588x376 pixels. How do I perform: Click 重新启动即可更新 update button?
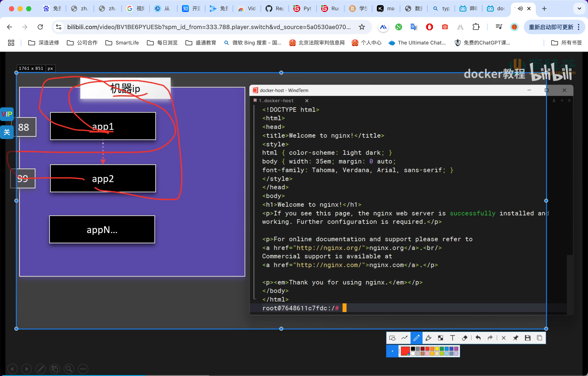(551, 27)
